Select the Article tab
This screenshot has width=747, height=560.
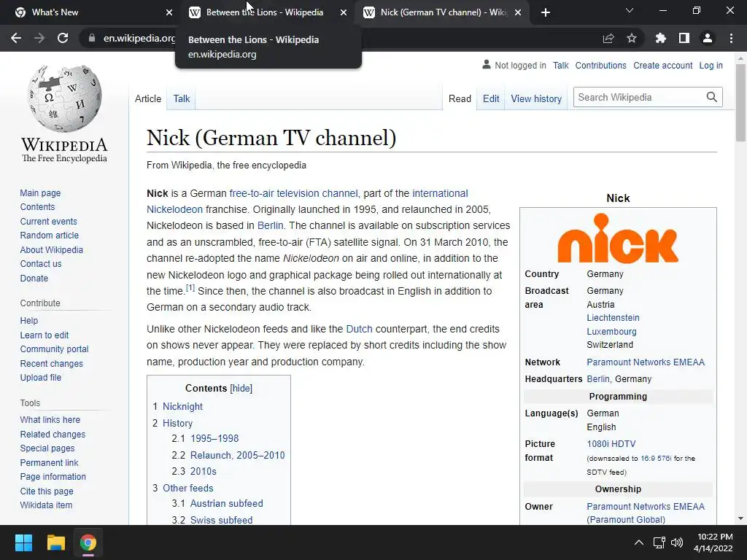click(x=148, y=98)
